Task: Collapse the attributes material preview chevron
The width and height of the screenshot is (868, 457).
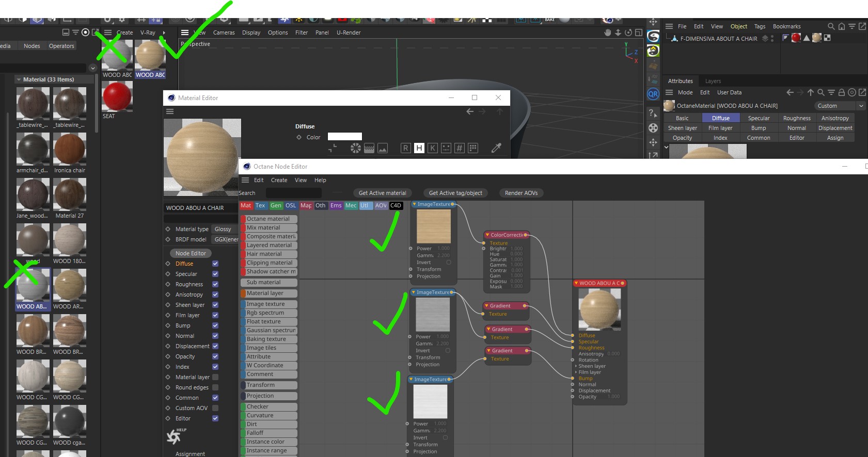Action: pos(666,147)
